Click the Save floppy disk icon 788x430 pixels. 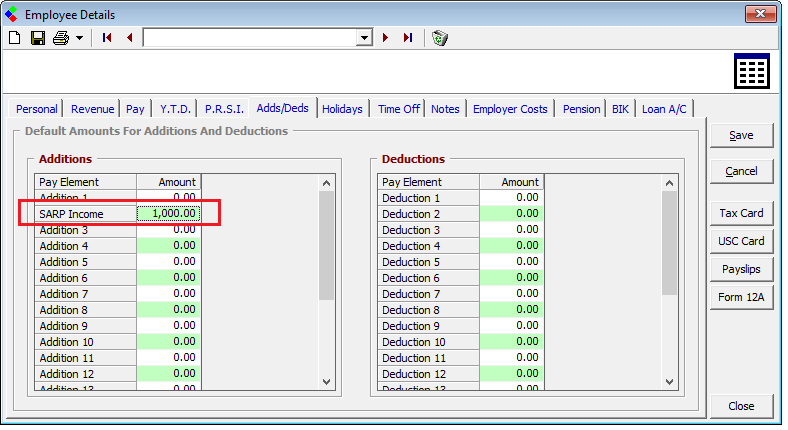(38, 38)
